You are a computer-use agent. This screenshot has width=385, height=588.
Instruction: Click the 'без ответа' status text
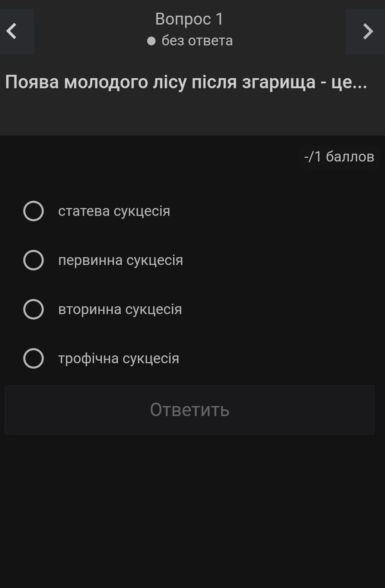coord(197,41)
